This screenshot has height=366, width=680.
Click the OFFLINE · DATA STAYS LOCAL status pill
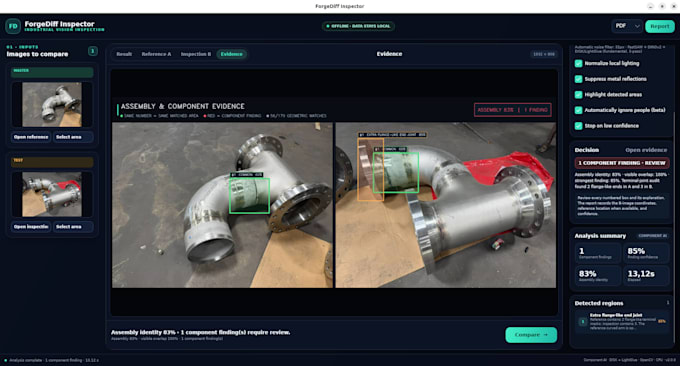[x=358, y=26]
